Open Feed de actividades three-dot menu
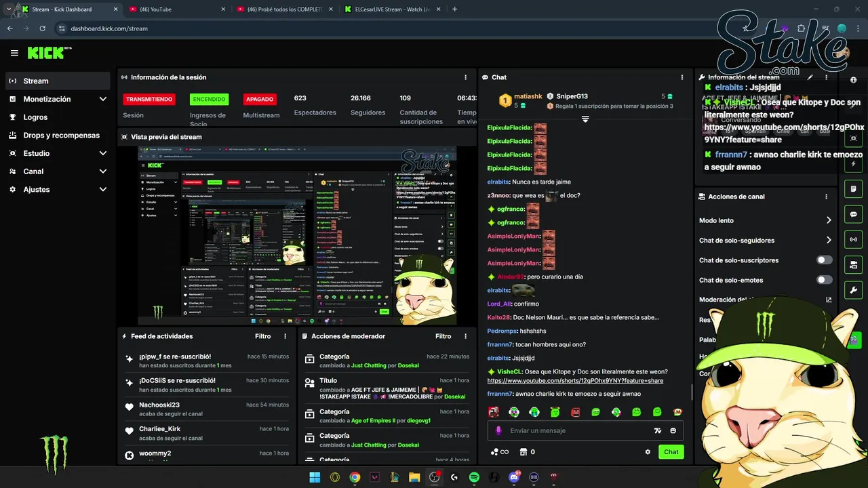Screen dimensions: 868x488 coord(285,336)
